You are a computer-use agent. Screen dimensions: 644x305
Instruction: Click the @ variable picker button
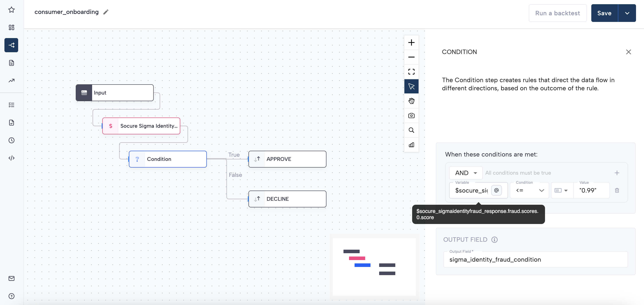pos(496,190)
